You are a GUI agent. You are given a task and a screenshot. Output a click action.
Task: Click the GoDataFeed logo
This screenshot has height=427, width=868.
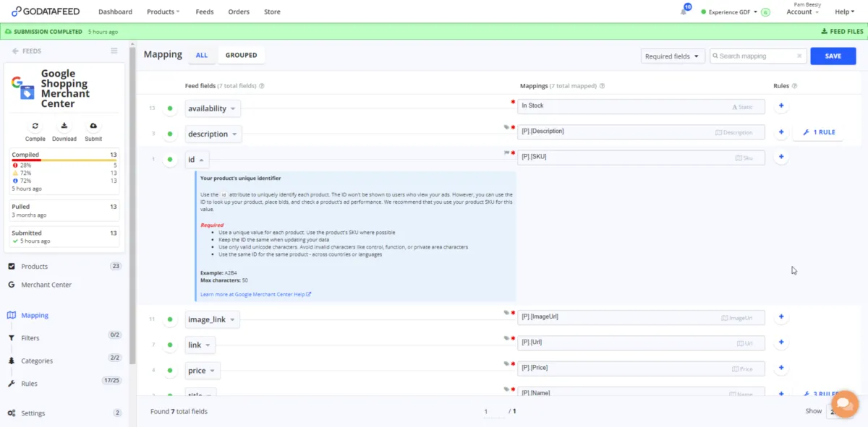[46, 12]
